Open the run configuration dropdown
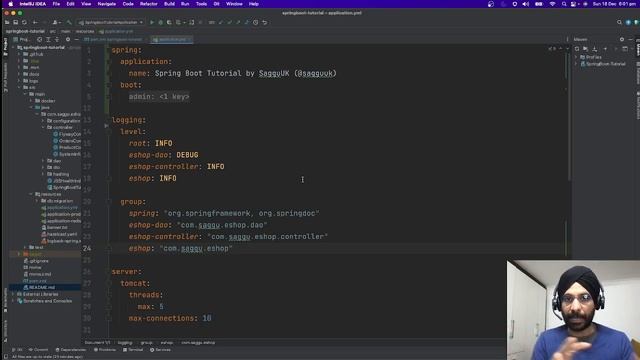This screenshot has height=360, width=640. click(110, 22)
